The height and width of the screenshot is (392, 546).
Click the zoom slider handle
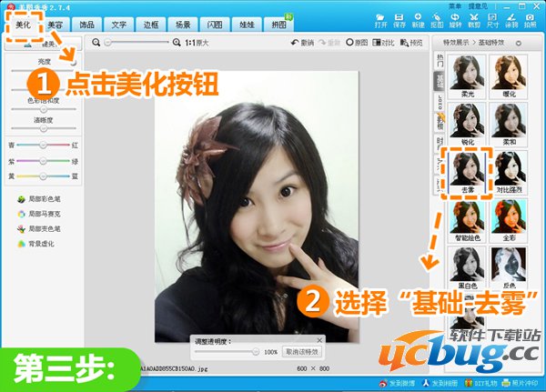(108, 43)
